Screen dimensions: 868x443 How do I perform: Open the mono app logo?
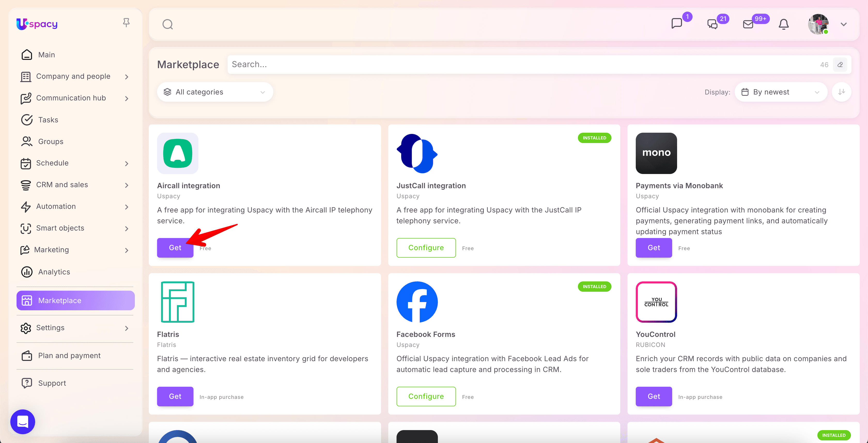click(x=656, y=153)
